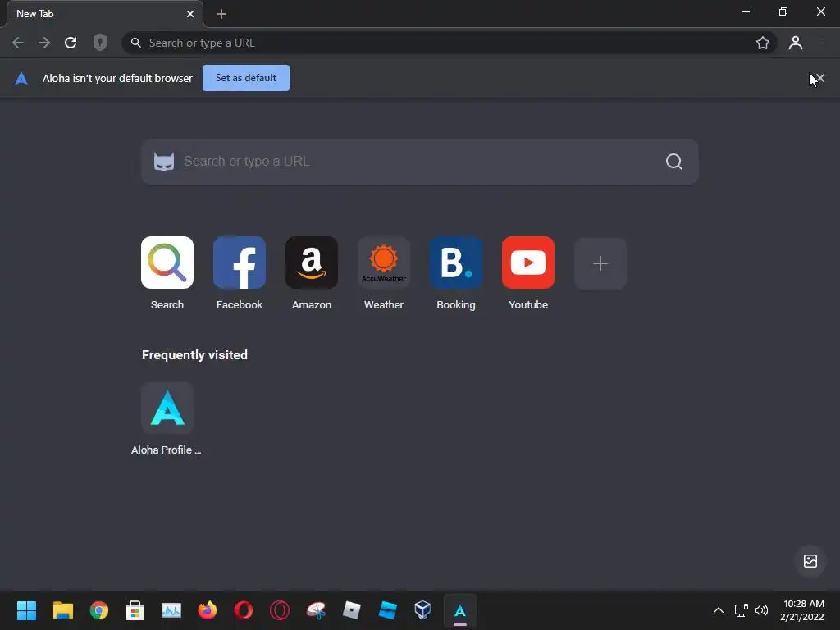Click the magnifier icon in the central search box
This screenshot has width=840, height=630.
click(x=674, y=162)
